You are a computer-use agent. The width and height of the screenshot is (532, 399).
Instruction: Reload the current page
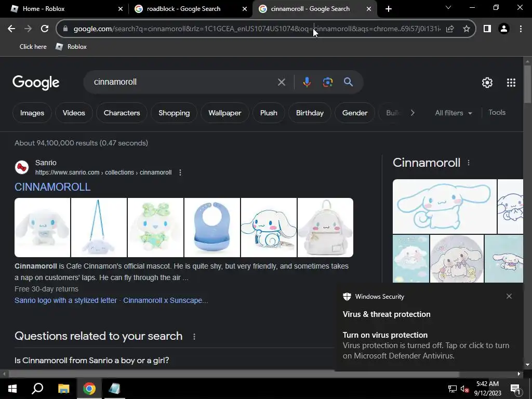45,29
